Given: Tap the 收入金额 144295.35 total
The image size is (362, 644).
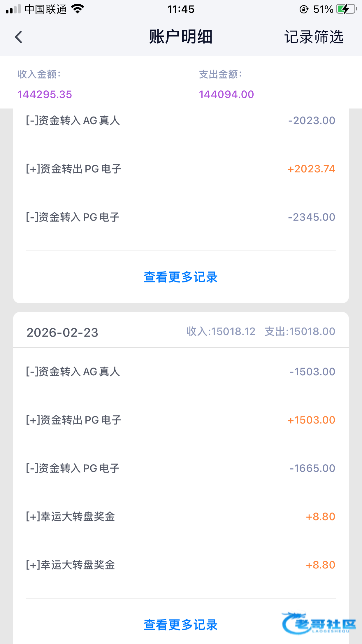Looking at the screenshot, I should (x=45, y=94).
